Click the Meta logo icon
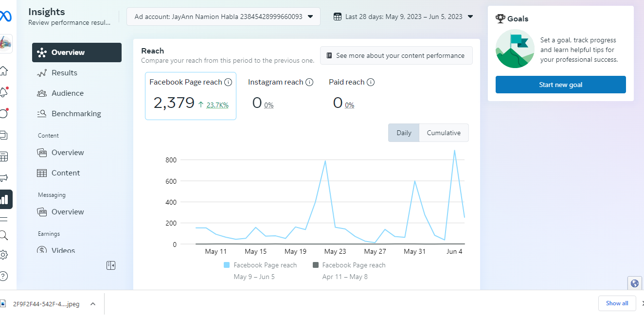The image size is (644, 315). tap(5, 17)
